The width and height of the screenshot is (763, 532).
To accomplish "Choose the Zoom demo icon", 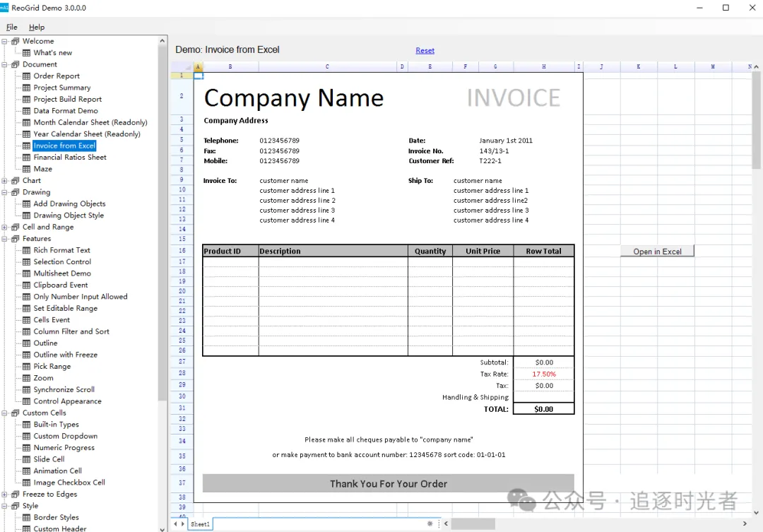I will [27, 378].
